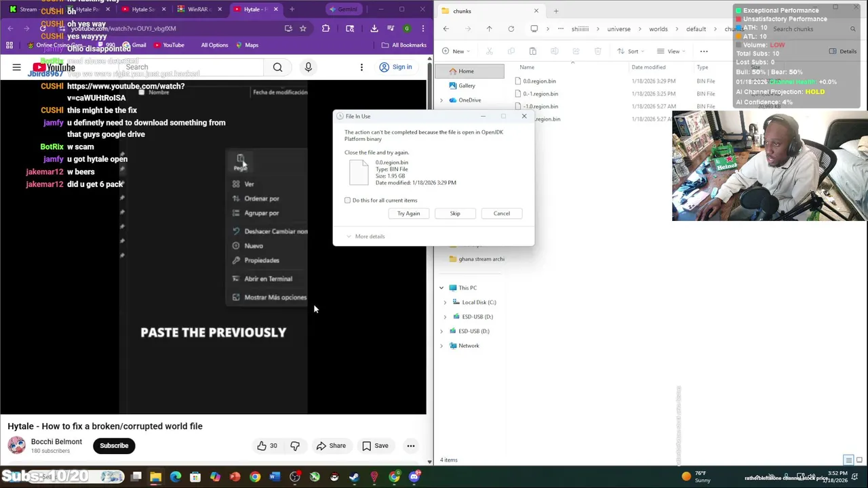Save the video to a playlist

coord(375,445)
